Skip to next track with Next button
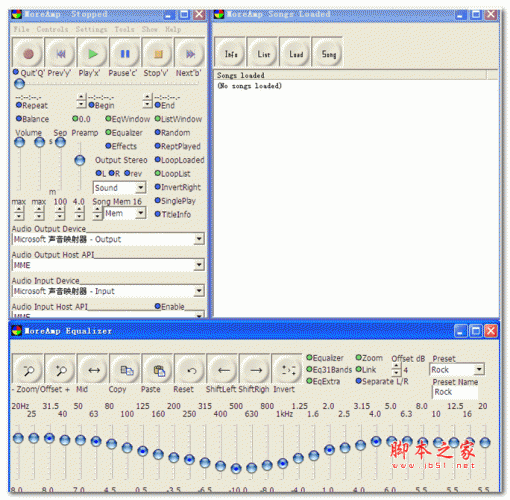The height and width of the screenshot is (500, 510). [190, 53]
